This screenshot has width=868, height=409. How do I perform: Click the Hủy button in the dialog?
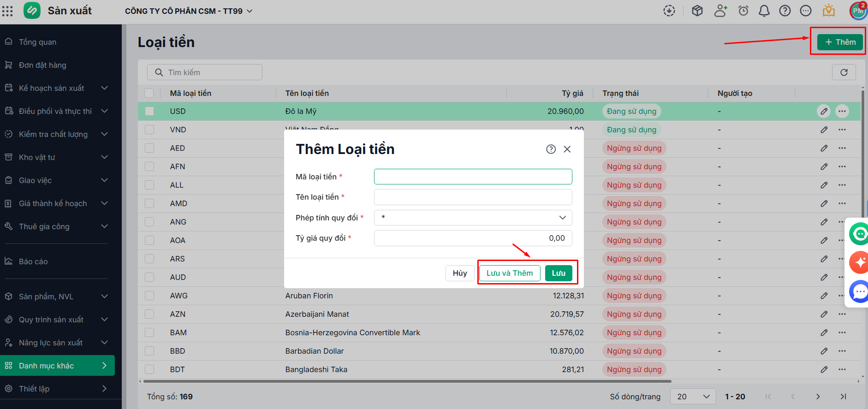pyautogui.click(x=460, y=273)
